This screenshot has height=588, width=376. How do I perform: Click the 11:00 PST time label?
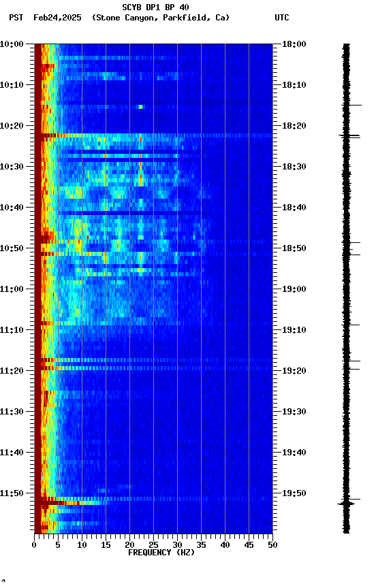click(x=12, y=289)
